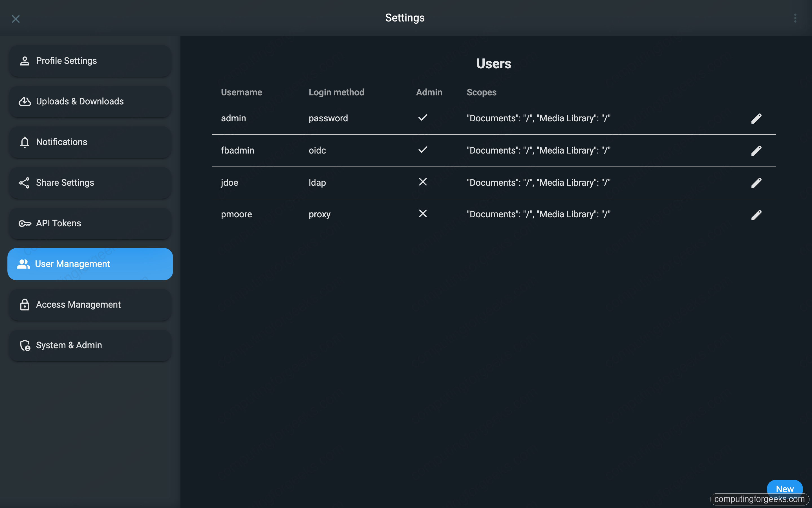Screen dimensions: 812x508
Task: Click the scopes text in fbadmin row
Action: [x=538, y=150]
